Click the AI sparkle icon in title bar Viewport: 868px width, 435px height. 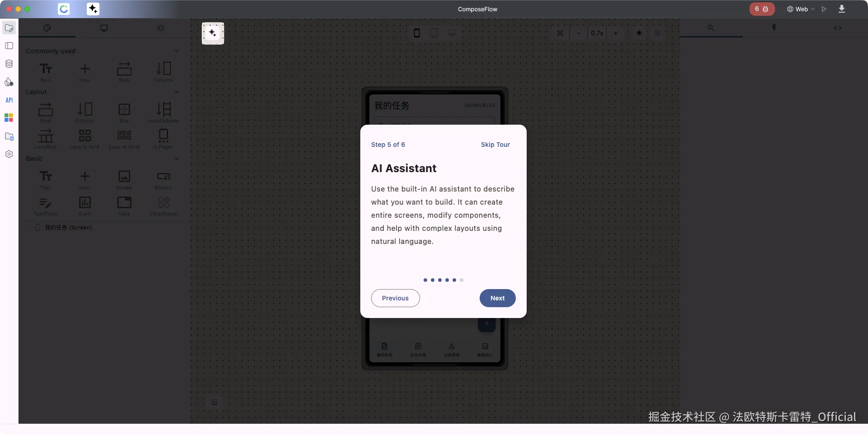(x=93, y=9)
